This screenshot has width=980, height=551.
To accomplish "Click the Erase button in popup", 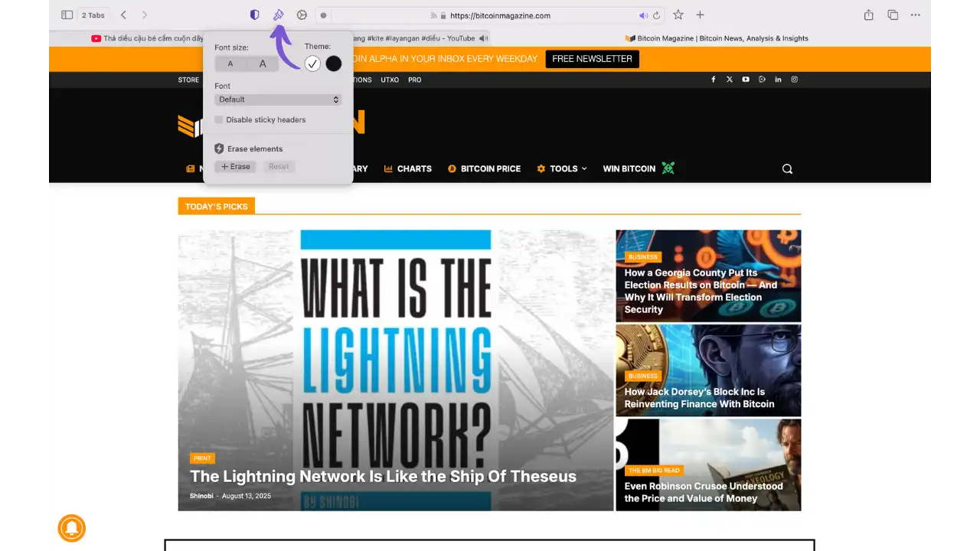I will 235,167.
